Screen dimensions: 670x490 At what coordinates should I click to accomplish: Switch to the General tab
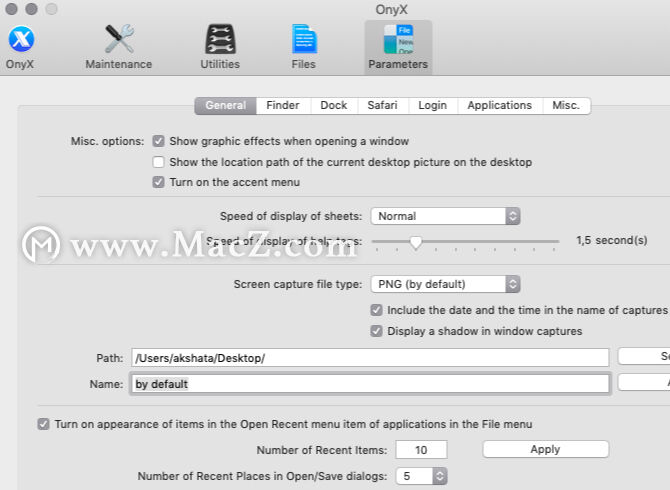(226, 106)
